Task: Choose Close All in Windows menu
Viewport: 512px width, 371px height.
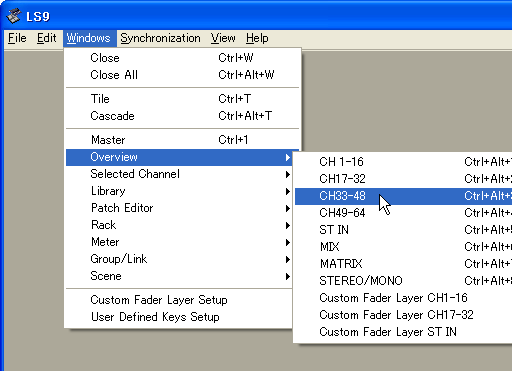Action: tap(182, 75)
